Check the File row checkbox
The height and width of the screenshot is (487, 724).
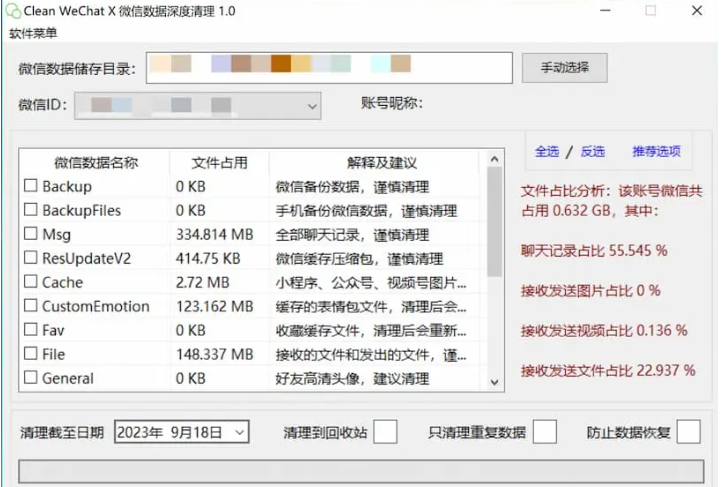point(30,354)
